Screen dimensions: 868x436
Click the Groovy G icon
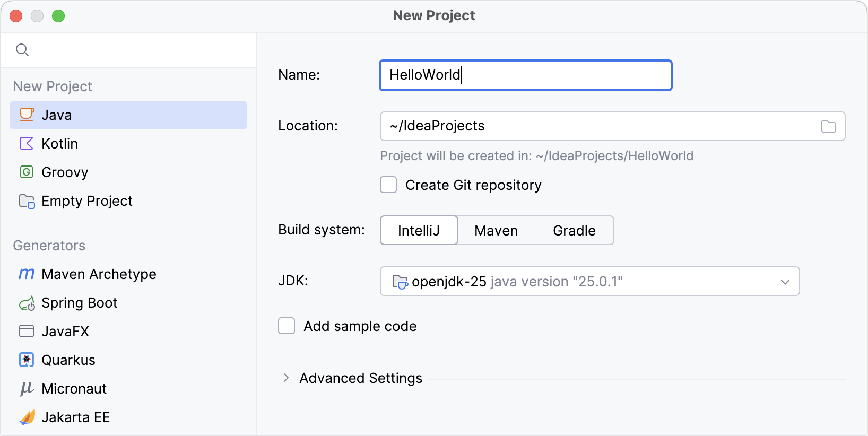27,172
